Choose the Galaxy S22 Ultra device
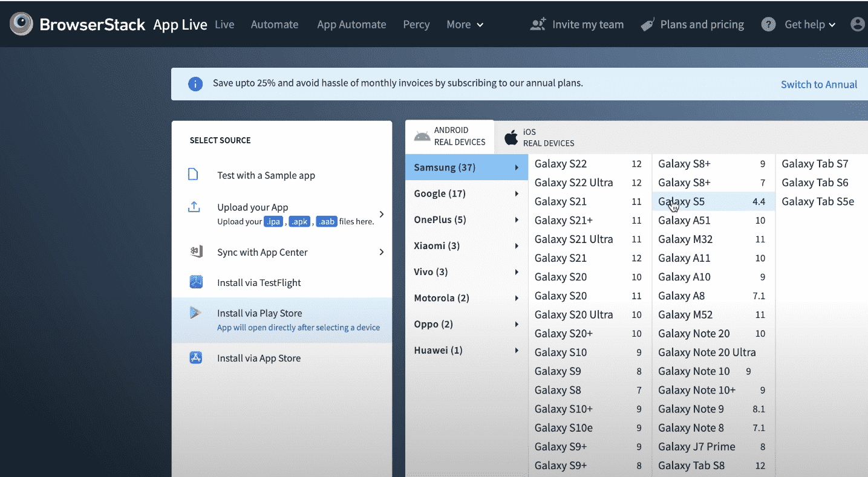Screen dimensions: 868x477 573,183
